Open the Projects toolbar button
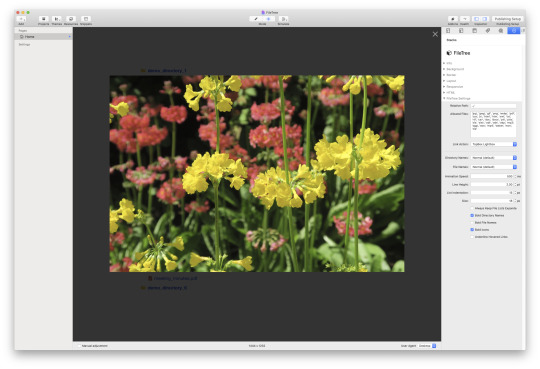Image resolution: width=540 pixels, height=369 pixels. 43,19
